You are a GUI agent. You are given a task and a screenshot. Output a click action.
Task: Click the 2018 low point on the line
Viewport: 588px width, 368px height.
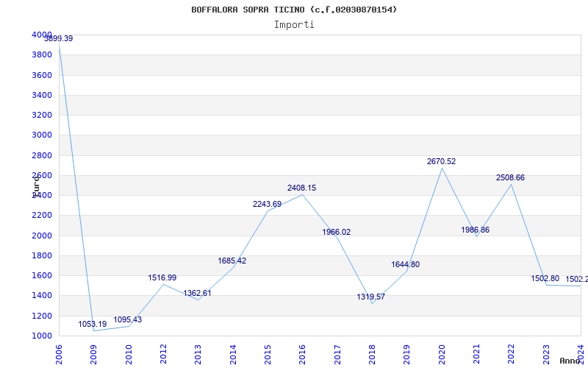[372, 303]
